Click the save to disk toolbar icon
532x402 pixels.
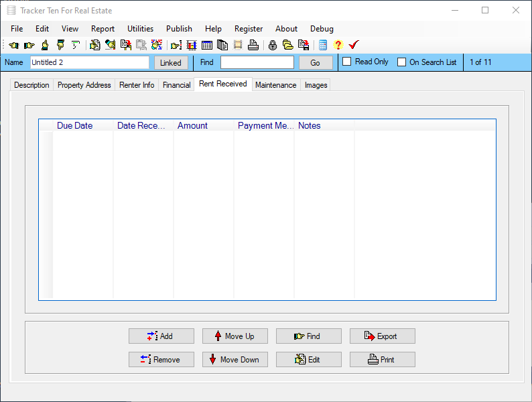(304, 45)
